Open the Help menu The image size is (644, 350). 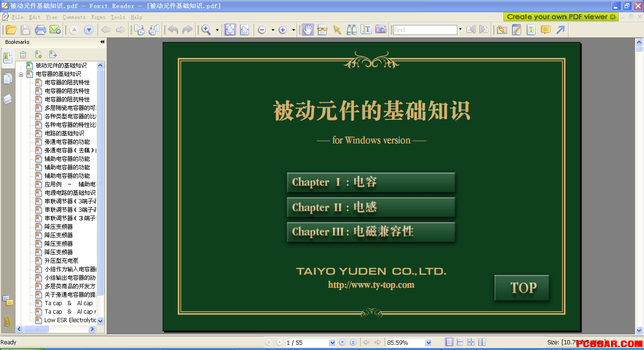[136, 17]
